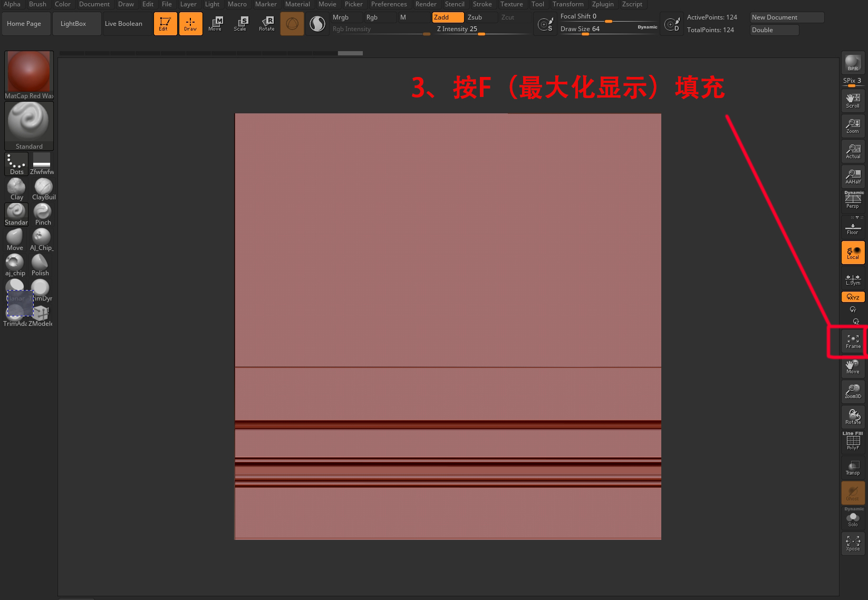Select the Scroll navigation tool

click(852, 100)
